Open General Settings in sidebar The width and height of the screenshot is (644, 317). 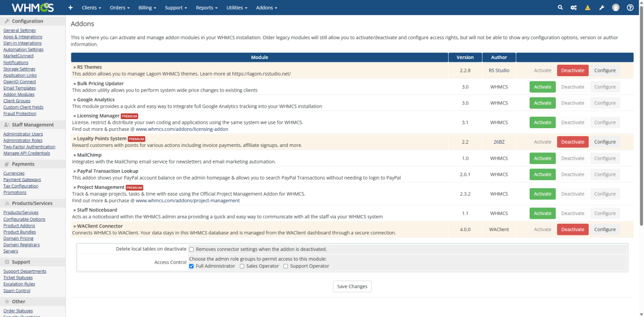click(x=19, y=31)
